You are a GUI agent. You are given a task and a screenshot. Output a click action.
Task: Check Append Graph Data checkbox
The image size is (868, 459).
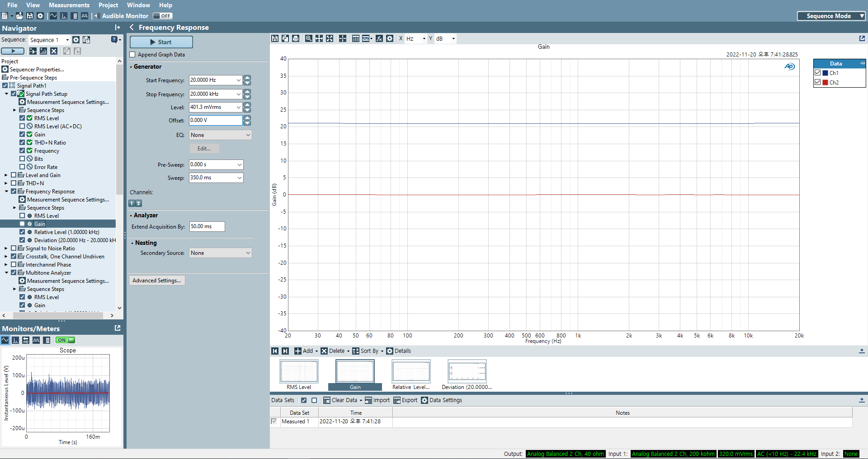click(132, 55)
